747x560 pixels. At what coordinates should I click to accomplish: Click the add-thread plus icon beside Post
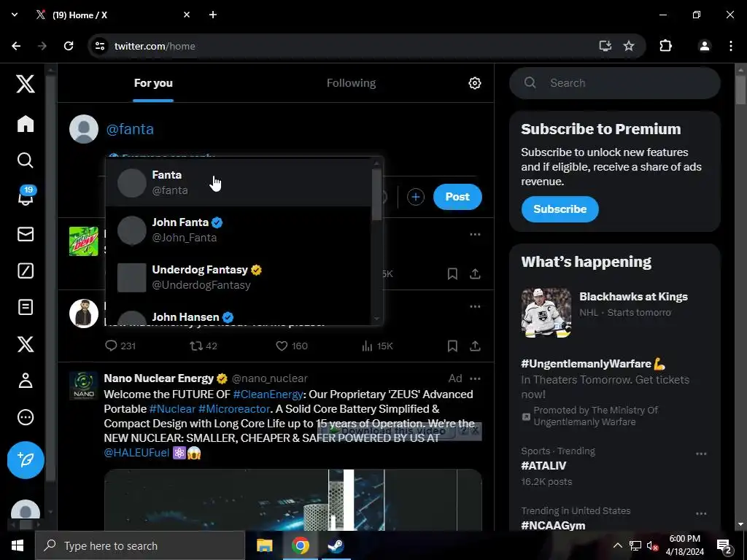415,197
